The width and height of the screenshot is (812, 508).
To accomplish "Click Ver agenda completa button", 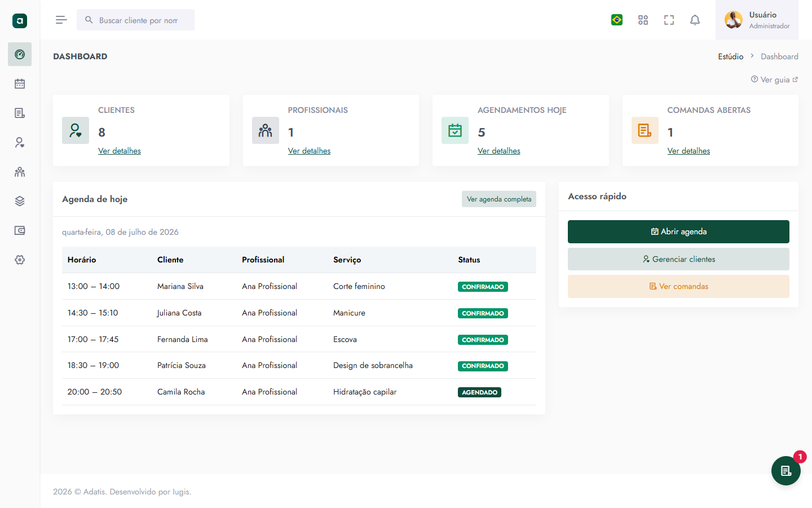I will tap(499, 199).
